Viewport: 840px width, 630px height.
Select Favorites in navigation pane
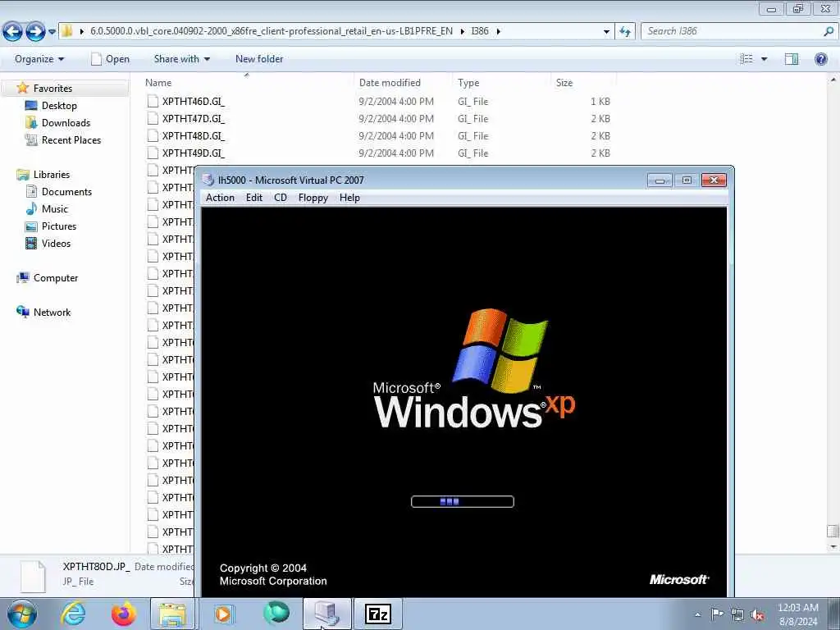click(x=52, y=89)
